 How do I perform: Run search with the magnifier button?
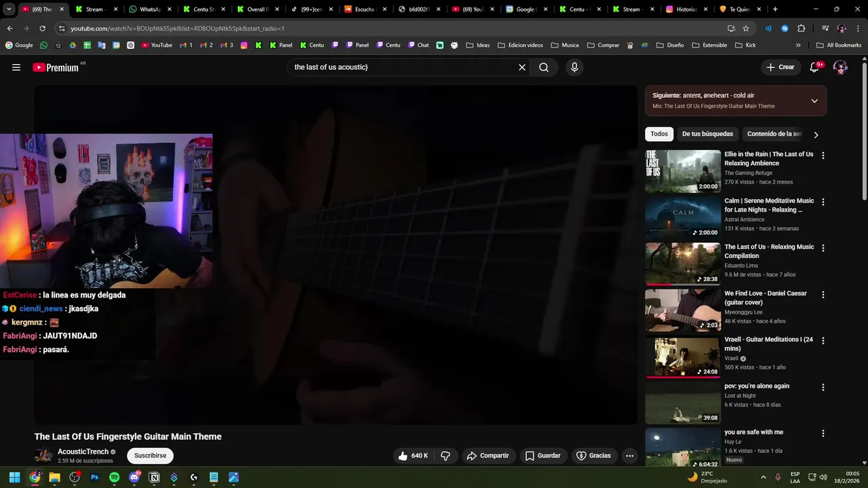544,67
